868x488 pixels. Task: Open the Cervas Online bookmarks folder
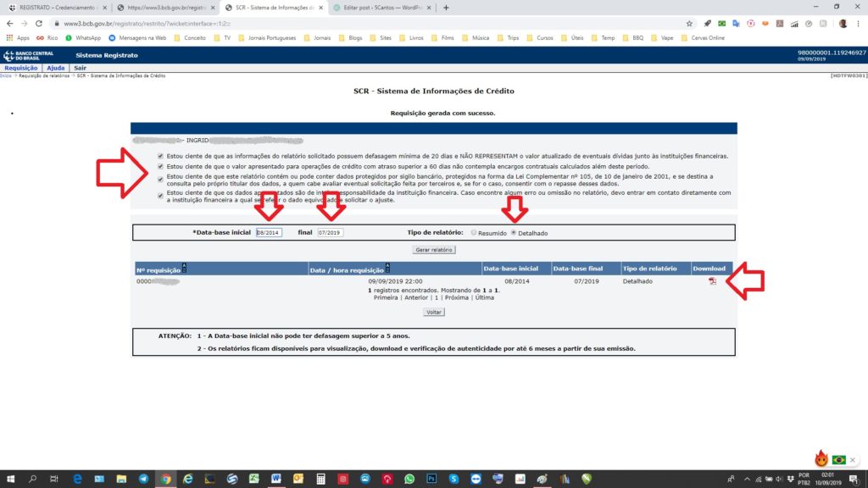703,38
